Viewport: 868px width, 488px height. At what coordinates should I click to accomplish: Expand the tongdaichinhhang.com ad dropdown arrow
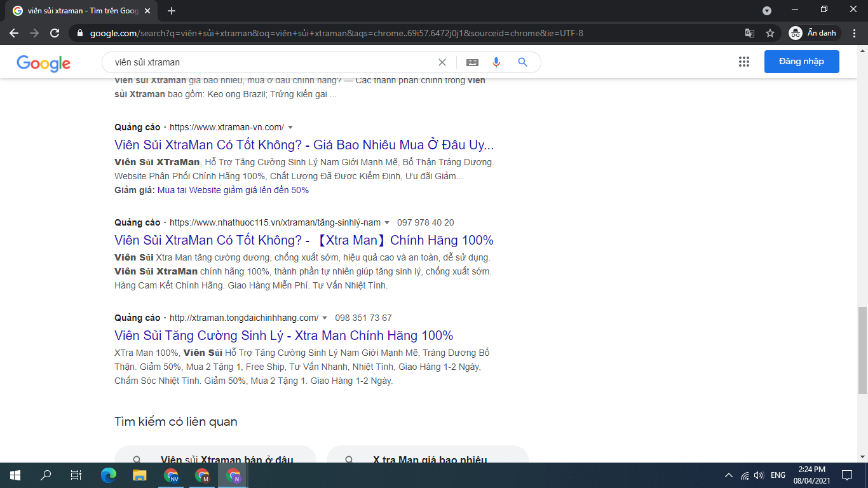(325, 318)
